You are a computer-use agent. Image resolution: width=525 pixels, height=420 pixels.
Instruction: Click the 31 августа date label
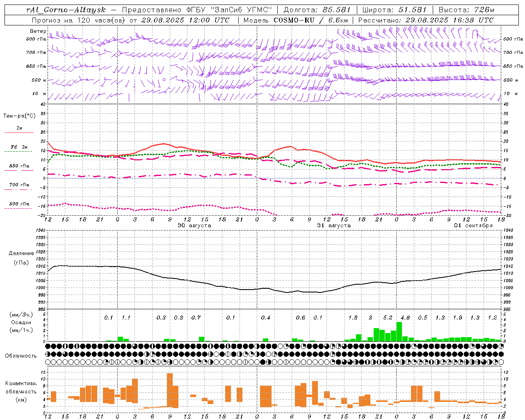[x=334, y=226]
